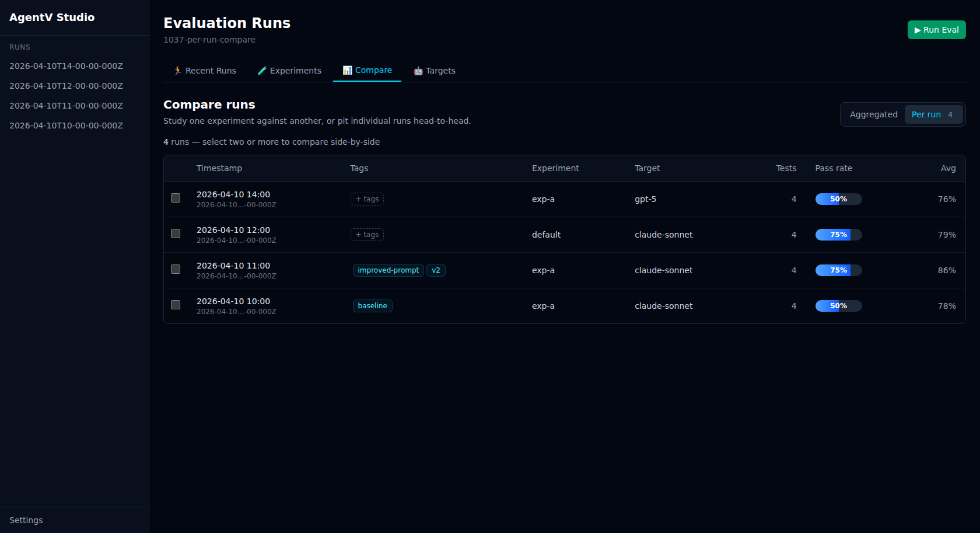Click the 75% pass rate bar on improved-prompt row
Image resolution: width=980 pixels, height=533 pixels.
838,270
